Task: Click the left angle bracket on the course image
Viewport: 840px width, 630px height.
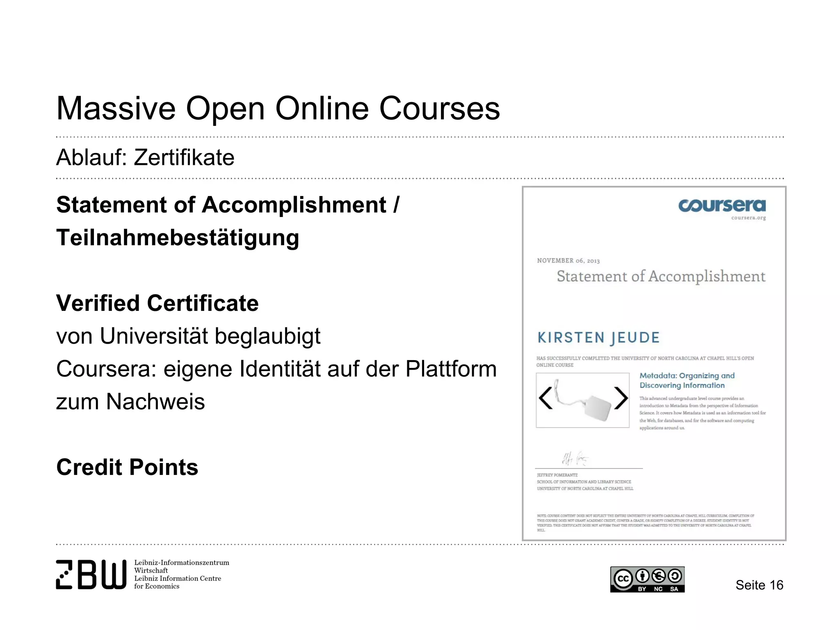Action: point(546,398)
